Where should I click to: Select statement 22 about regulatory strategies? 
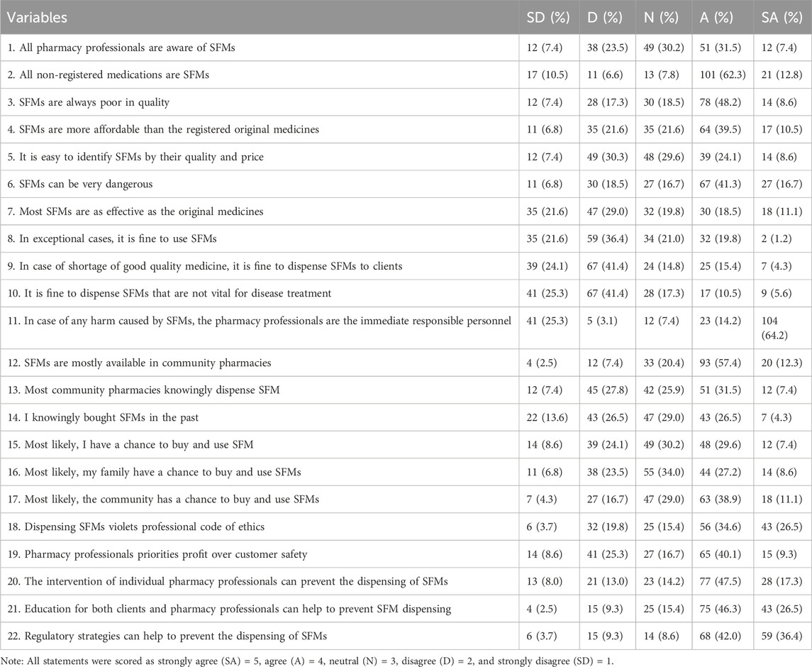(406, 636)
